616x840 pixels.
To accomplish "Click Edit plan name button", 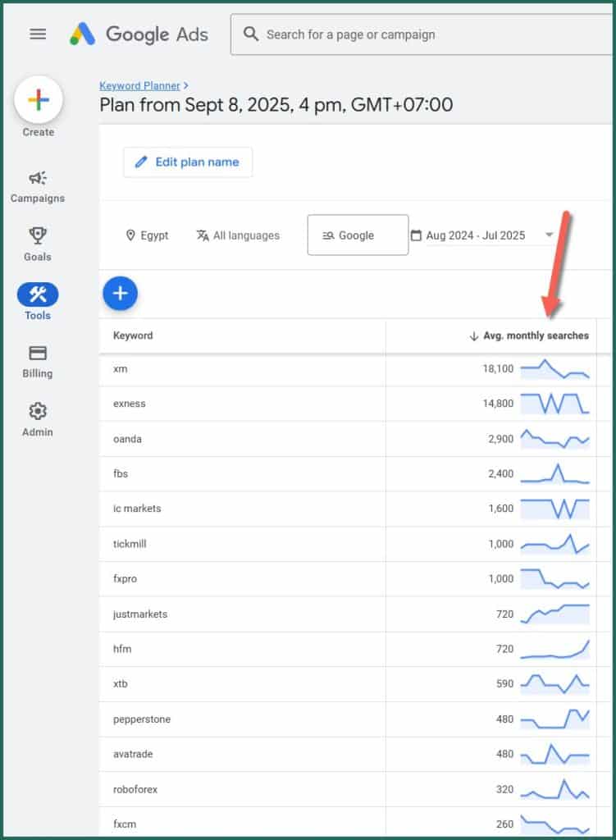I will (x=188, y=162).
